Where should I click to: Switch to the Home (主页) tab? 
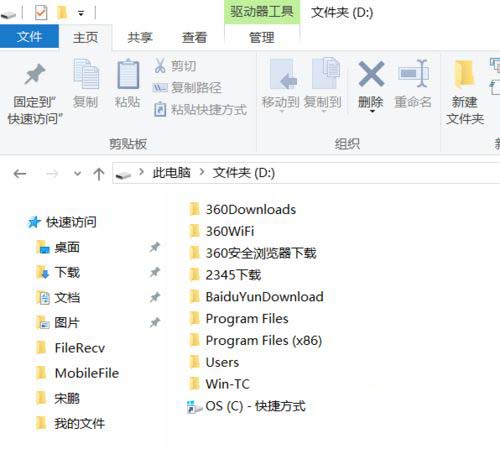[x=86, y=37]
